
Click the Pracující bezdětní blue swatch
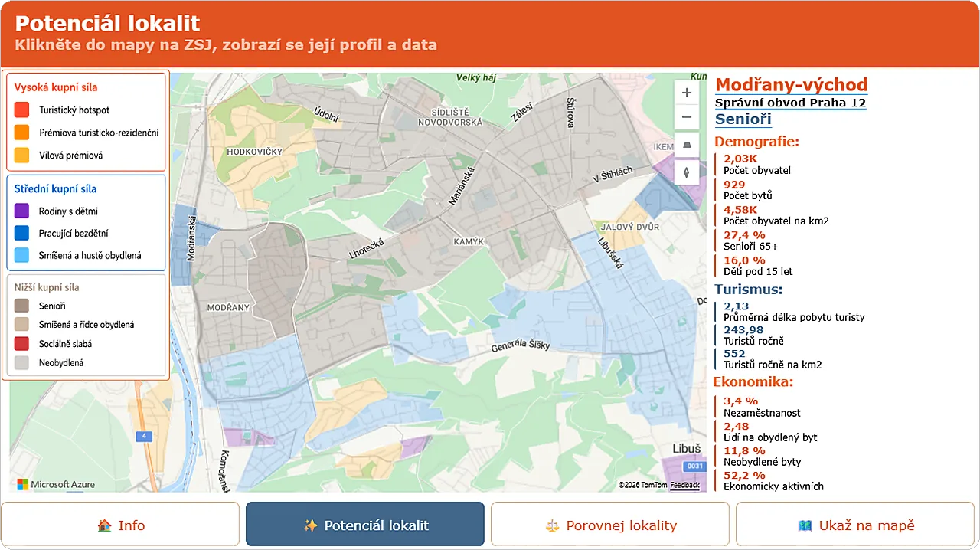pos(21,234)
